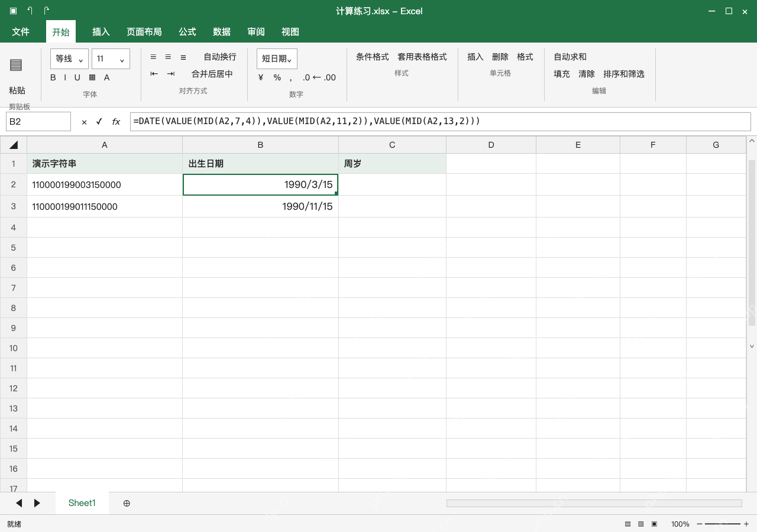
Task: Click the font color A icon
Action: [107, 77]
